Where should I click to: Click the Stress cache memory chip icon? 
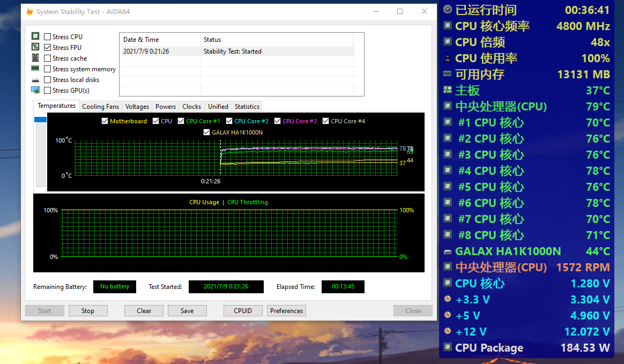[35, 58]
